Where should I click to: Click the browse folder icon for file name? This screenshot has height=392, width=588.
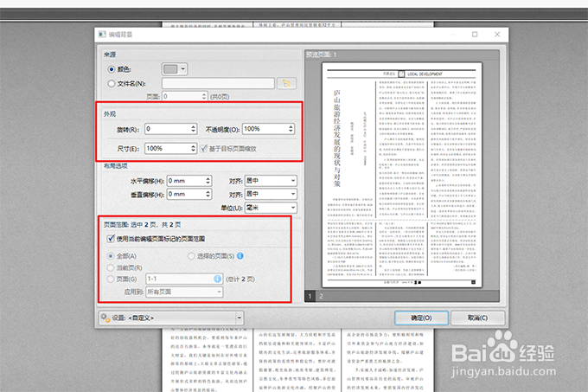click(x=286, y=83)
